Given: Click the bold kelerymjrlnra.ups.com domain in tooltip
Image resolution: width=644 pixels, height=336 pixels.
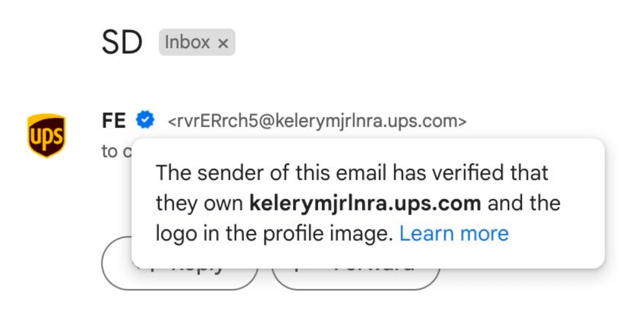Looking at the screenshot, I should coord(365,204).
